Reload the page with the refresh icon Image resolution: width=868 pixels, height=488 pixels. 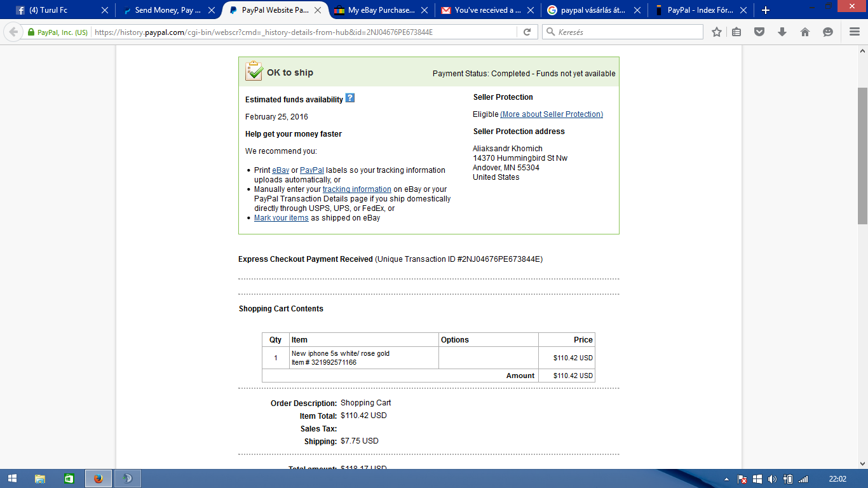click(x=527, y=32)
